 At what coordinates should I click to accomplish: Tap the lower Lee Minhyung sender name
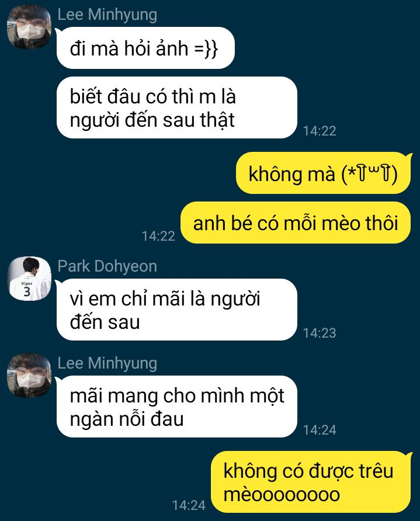[x=107, y=363]
